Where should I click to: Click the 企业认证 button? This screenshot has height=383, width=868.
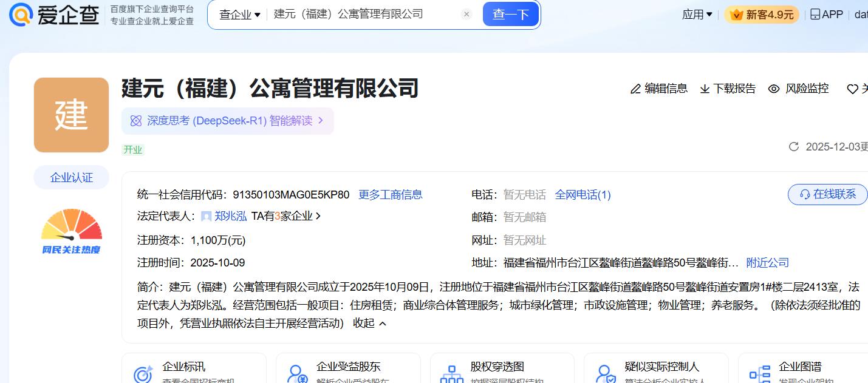(x=72, y=177)
